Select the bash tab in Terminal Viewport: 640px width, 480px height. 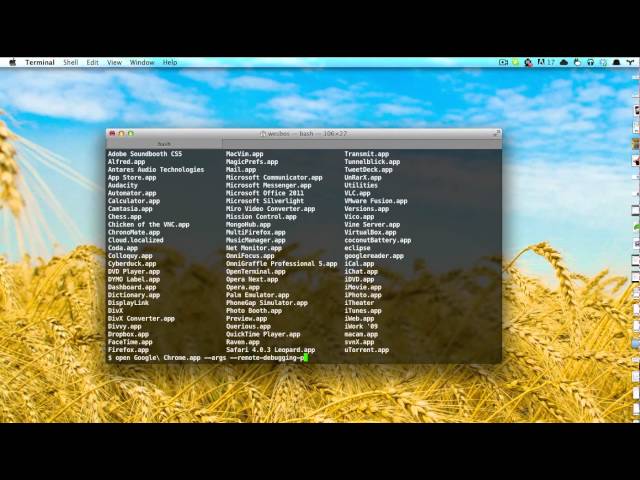(164, 144)
